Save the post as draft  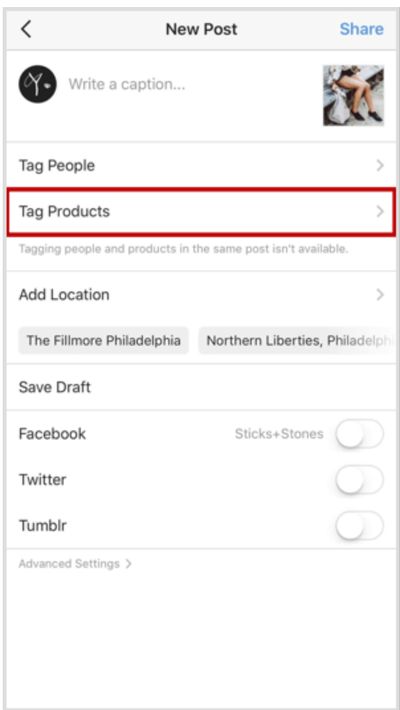click(x=200, y=388)
